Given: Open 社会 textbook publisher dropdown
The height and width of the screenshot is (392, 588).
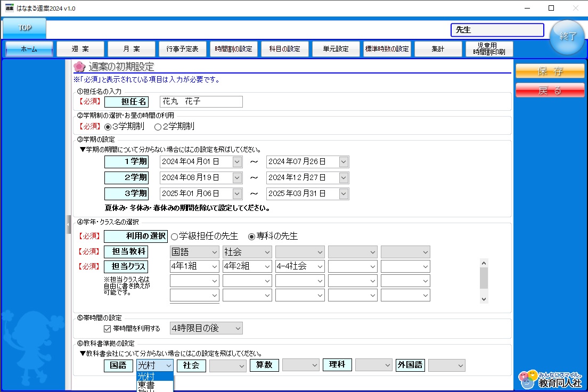Looking at the screenshot, I should (x=227, y=366).
